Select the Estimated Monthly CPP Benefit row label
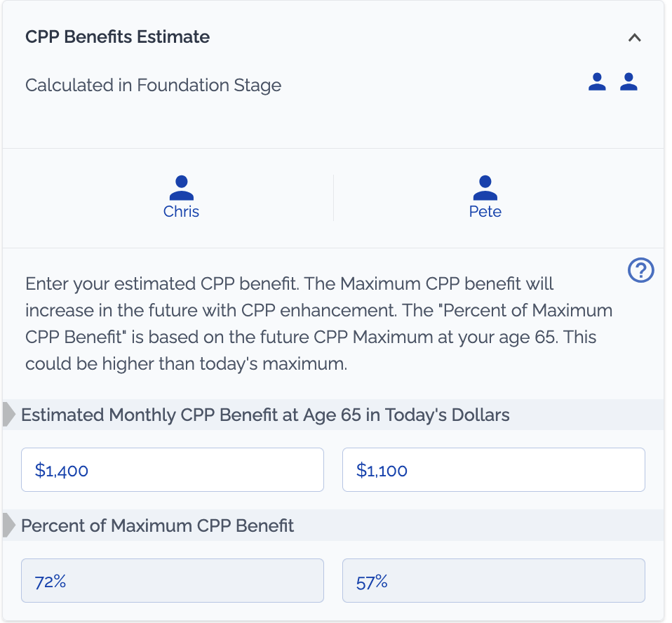The width and height of the screenshot is (672, 623). point(265,415)
